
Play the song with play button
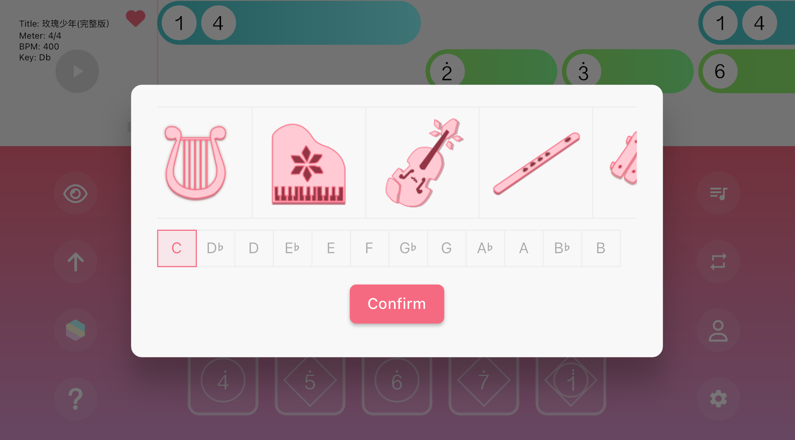(x=77, y=71)
